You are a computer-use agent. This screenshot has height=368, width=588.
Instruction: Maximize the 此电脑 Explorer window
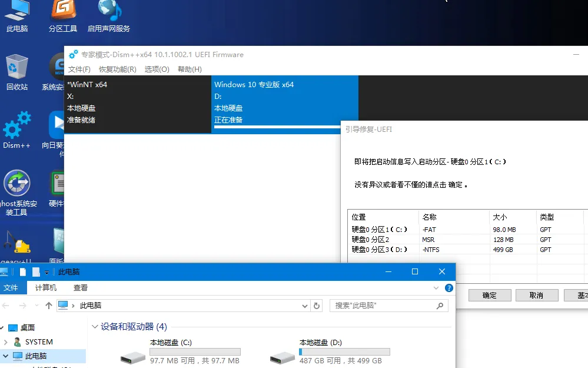pos(415,271)
